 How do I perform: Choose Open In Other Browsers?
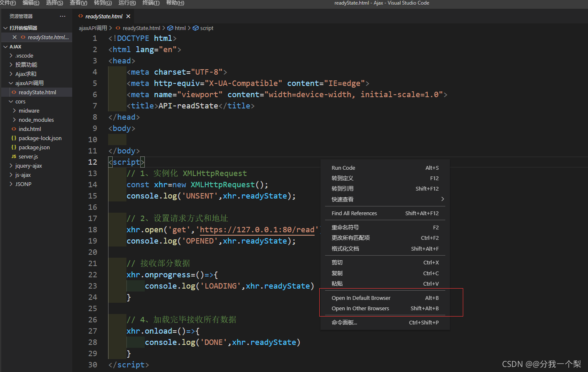coord(385,309)
